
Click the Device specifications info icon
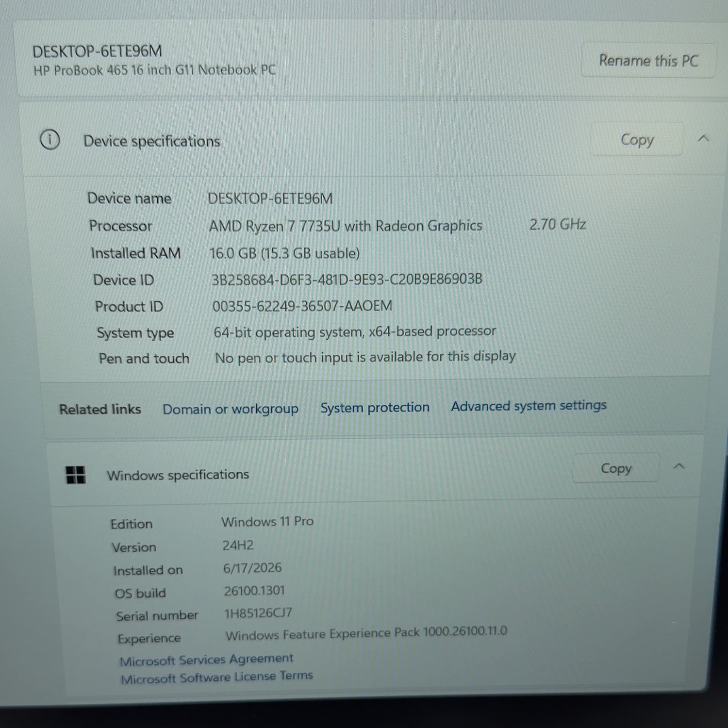[x=50, y=140]
